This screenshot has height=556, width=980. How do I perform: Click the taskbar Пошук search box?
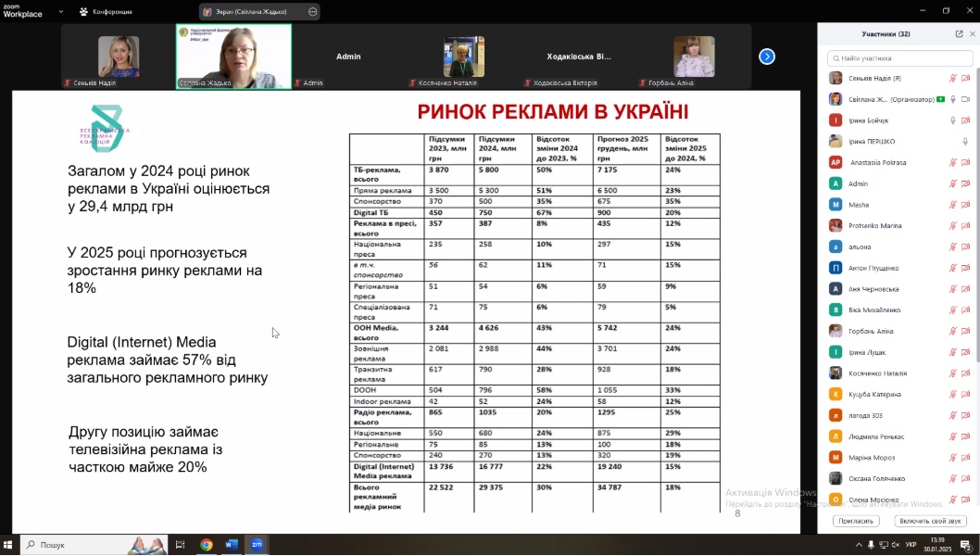coord(94,545)
